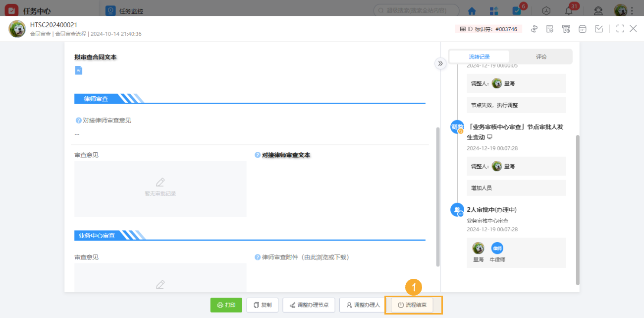Screen dimensions: 644x318
Task: Open the three-dot more options menu
Action: [633, 10]
